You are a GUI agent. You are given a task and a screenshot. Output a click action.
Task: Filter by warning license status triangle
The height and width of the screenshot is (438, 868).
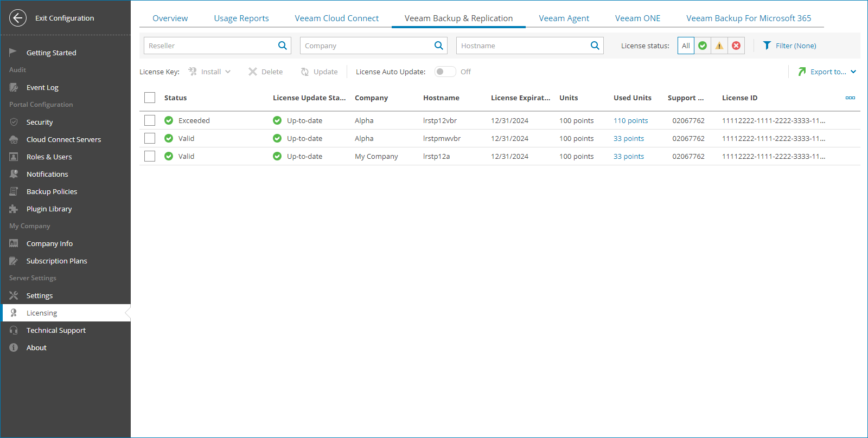point(719,46)
